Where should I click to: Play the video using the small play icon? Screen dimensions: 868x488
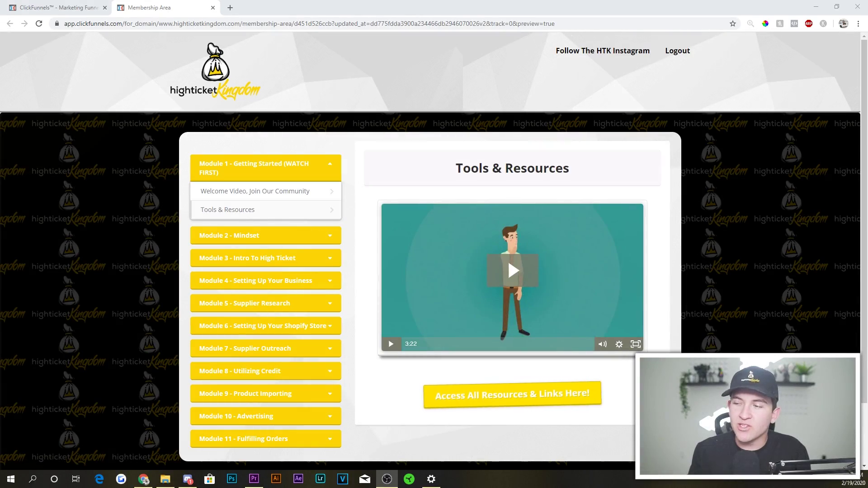391,344
